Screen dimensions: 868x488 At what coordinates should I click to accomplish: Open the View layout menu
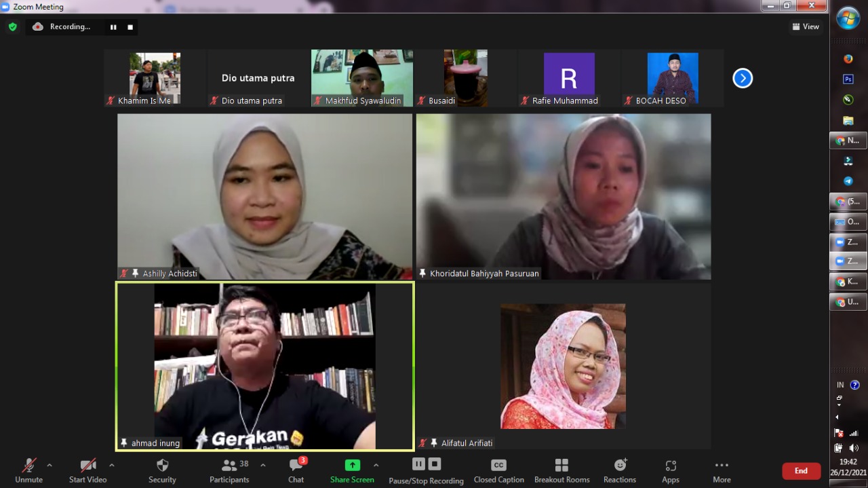[x=805, y=26]
